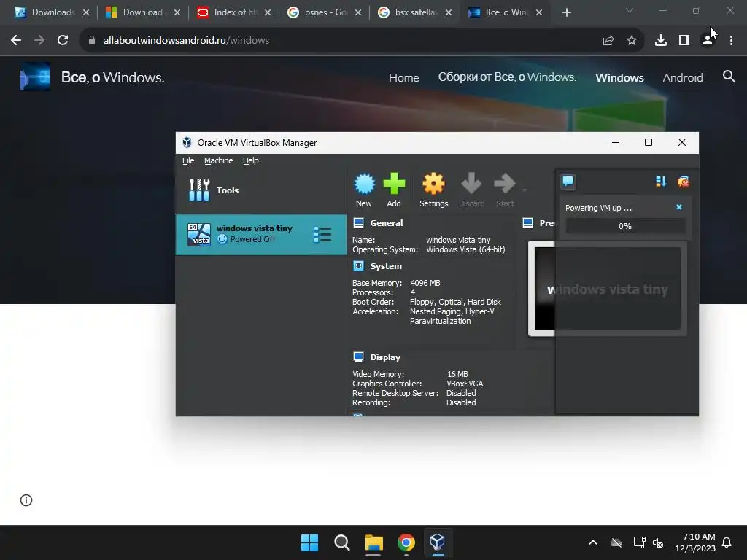
Task: Open the File menu in VirtualBox
Action: [188, 160]
